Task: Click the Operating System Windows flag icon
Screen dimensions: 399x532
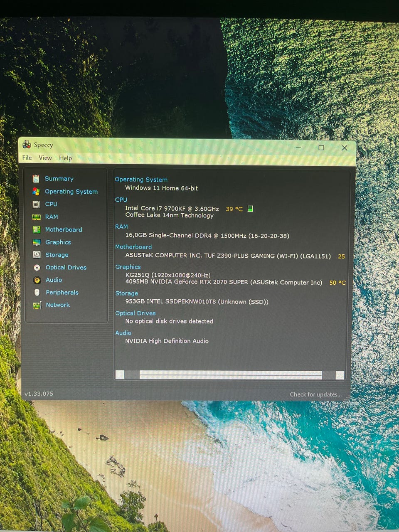Action: (36, 192)
